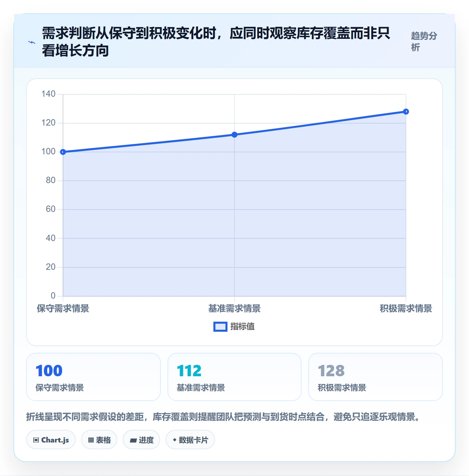
Task: Click the lightning bolt icon in header
Action: pyautogui.click(x=32, y=42)
